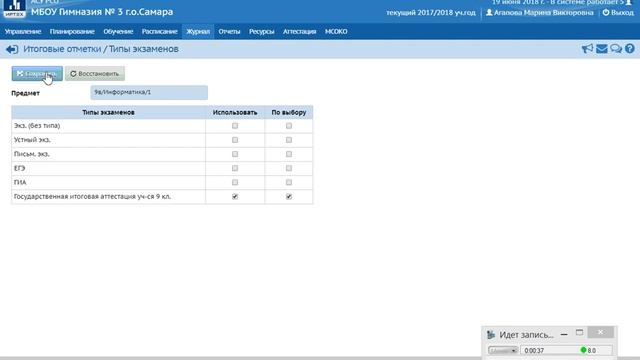Check По выбору for ЕГЭ

tap(289, 168)
